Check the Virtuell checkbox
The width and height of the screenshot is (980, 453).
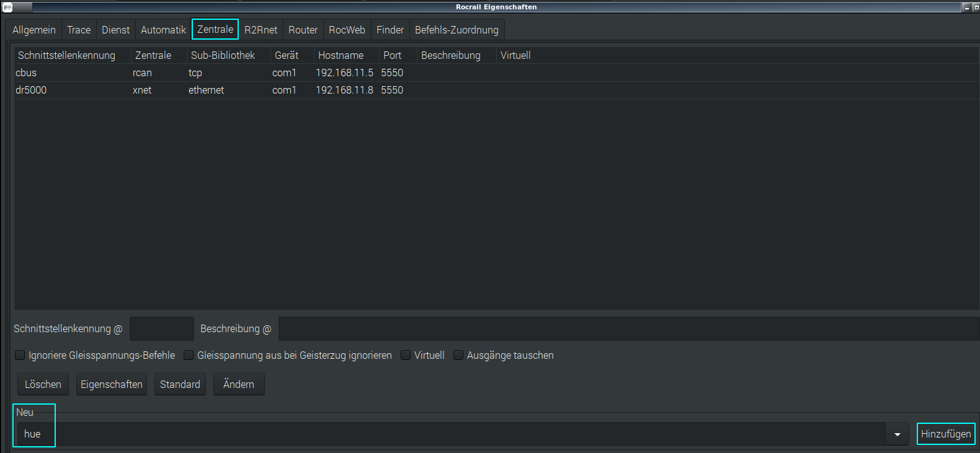pyautogui.click(x=406, y=355)
